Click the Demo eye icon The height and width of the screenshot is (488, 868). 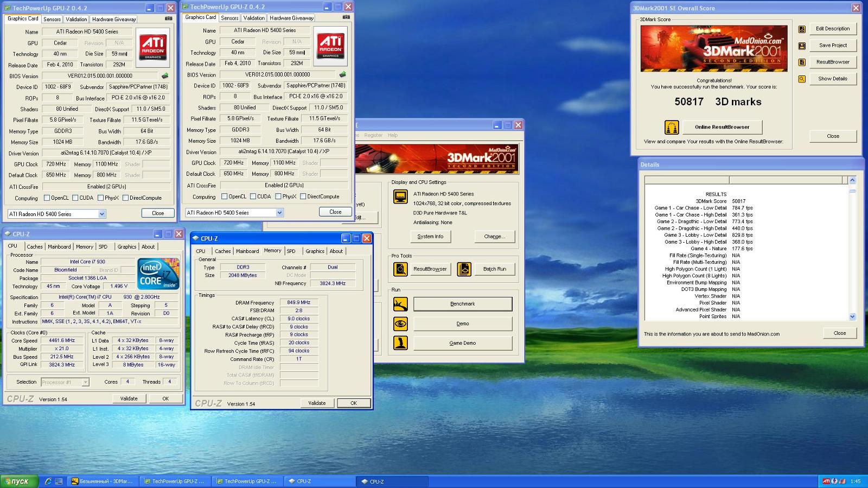coord(400,324)
